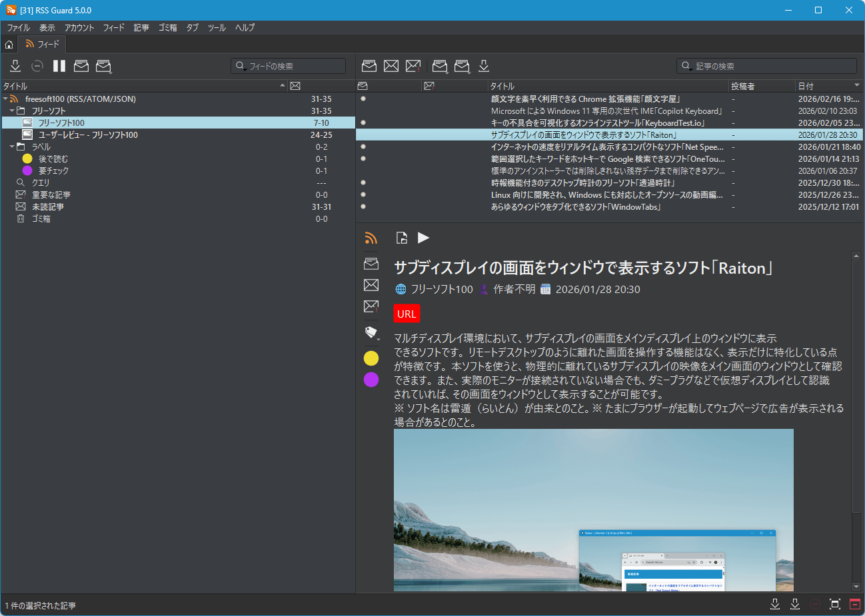Toggle read status dot of 顔文字屋 article
Viewport: 865px width, 616px height.
pyautogui.click(x=363, y=99)
